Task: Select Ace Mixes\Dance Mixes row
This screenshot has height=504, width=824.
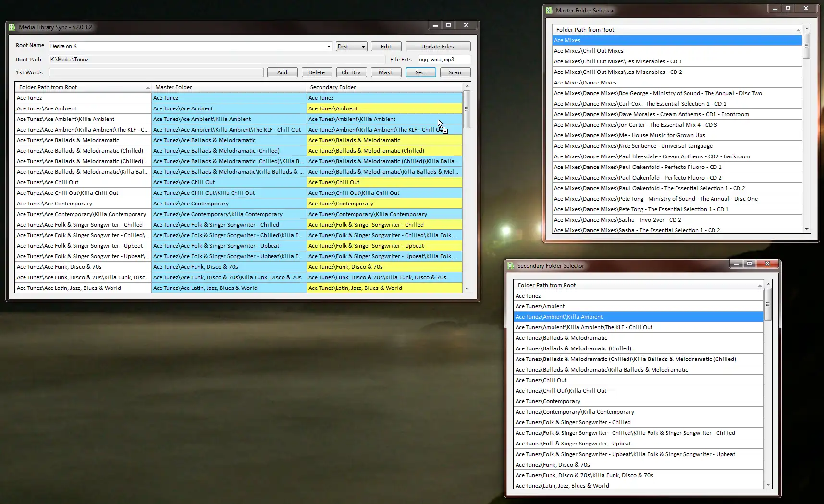Action: tap(677, 83)
